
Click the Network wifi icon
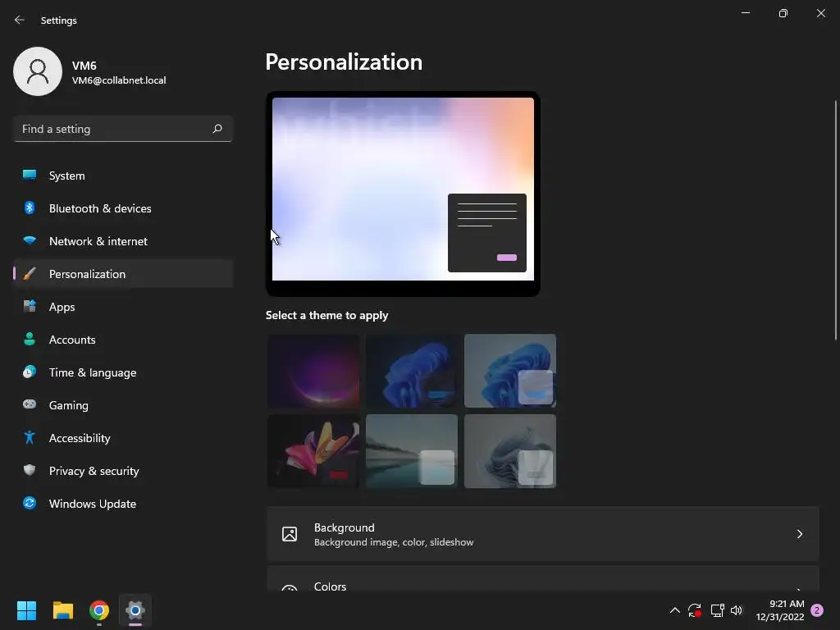[30, 240]
